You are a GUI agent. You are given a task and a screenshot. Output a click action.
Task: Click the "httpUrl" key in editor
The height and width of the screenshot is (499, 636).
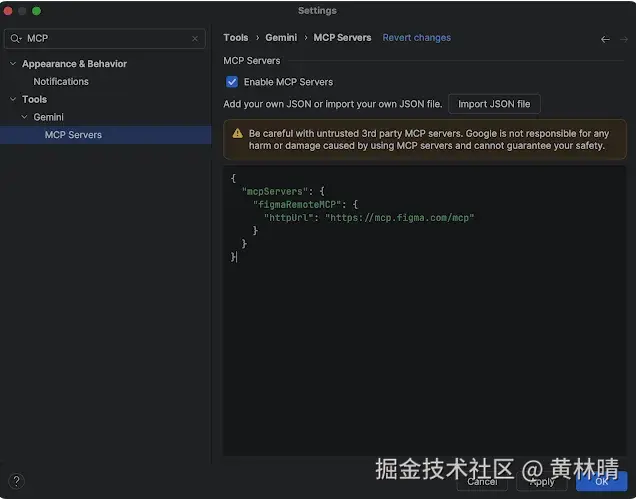[288, 218]
